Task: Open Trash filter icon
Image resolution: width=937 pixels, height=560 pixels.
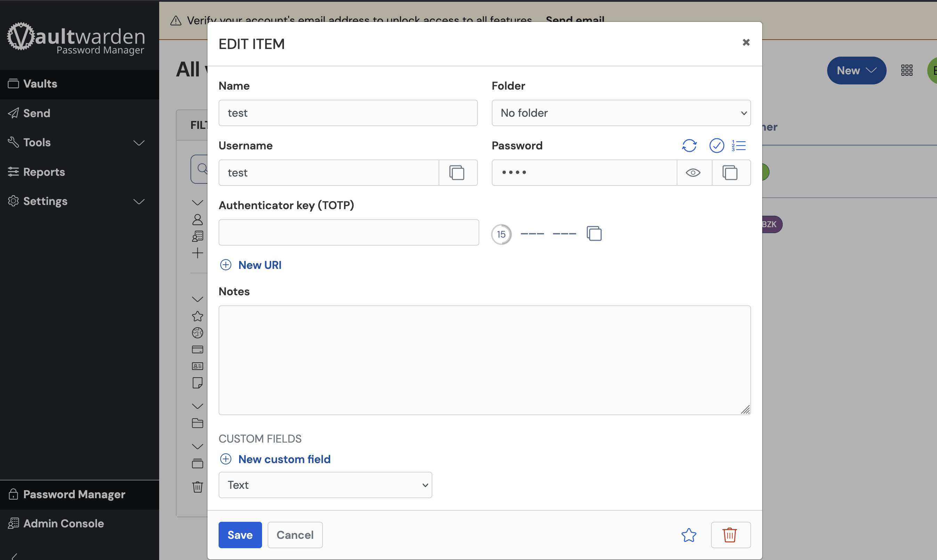Action: click(x=197, y=487)
